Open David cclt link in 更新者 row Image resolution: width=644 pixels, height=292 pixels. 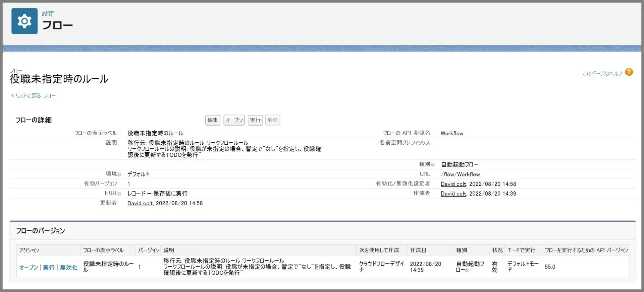[140, 203]
